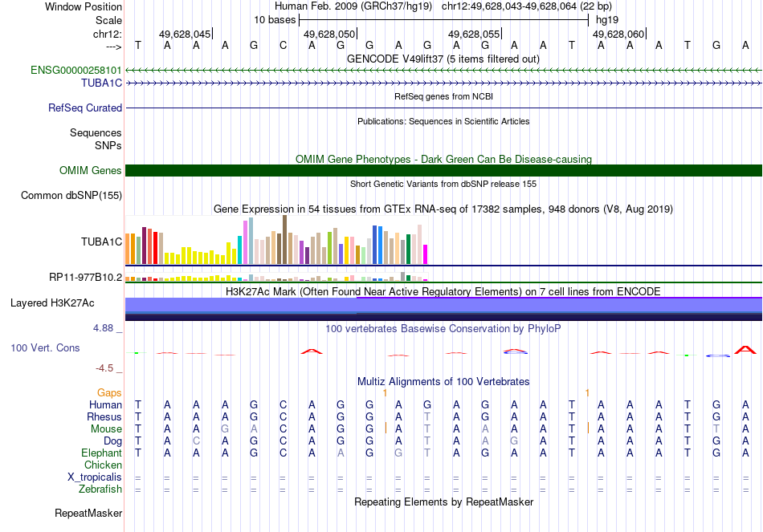The width and height of the screenshot is (763, 532).
Task: Open the blue TUBA1C GENCODE gene label
Action: click(x=101, y=83)
